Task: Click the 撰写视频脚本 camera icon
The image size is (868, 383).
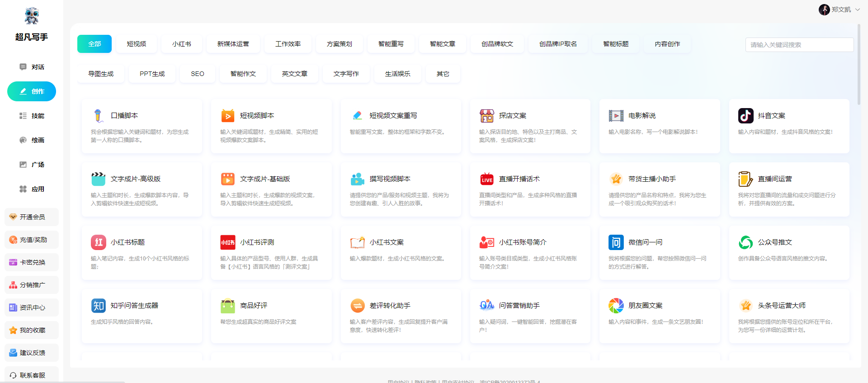Action: pyautogui.click(x=357, y=179)
